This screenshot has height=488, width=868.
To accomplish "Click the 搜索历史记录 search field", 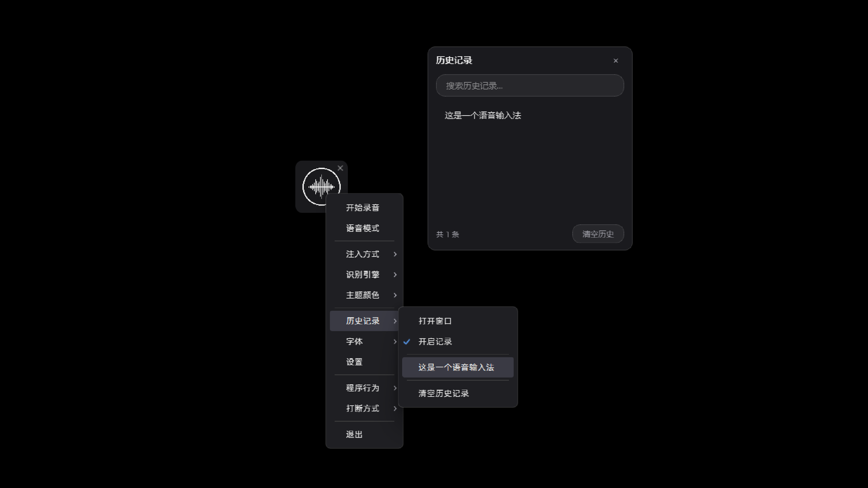I will pos(530,85).
